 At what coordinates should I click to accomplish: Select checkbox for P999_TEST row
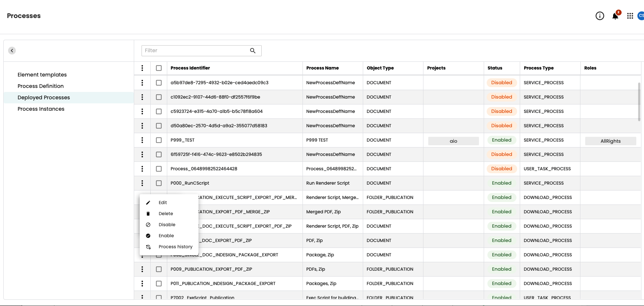click(x=159, y=140)
